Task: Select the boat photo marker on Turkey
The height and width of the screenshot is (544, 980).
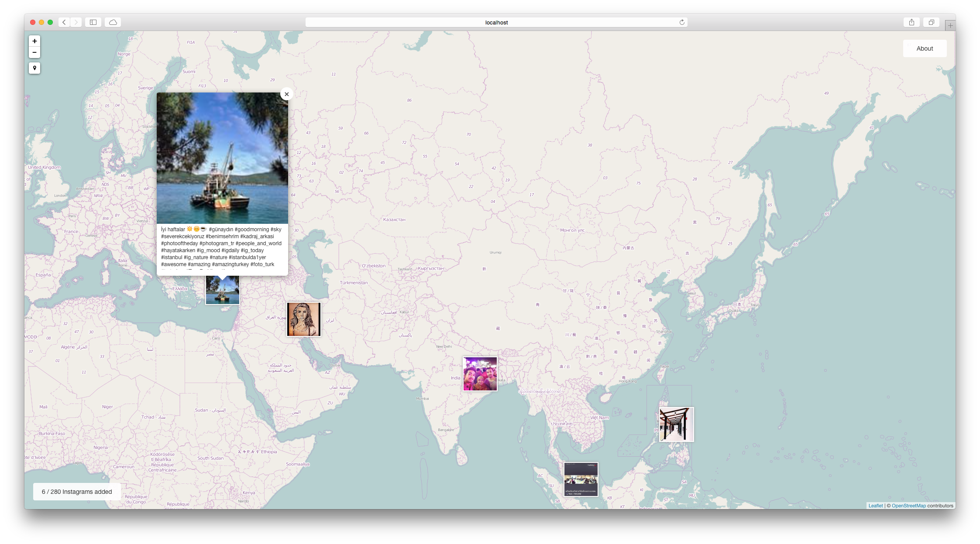Action: pos(223,290)
